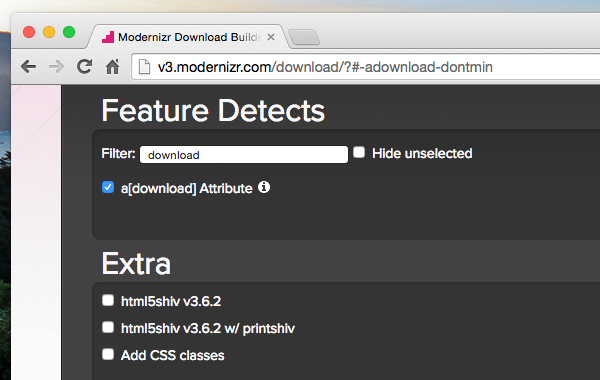Click the Hide unselected label text
600x380 pixels.
pyautogui.click(x=422, y=153)
